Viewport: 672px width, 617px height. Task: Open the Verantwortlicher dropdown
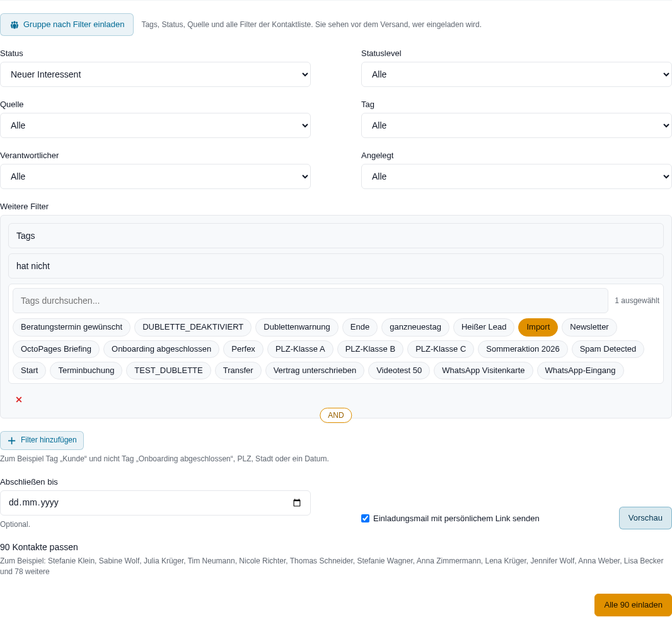155,176
